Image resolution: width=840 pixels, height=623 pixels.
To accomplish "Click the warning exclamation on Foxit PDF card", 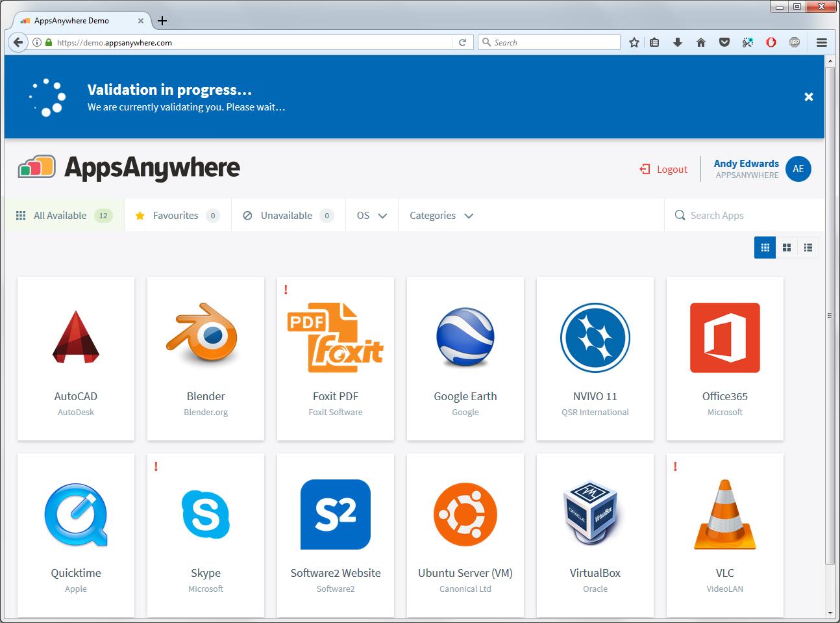I will click(x=286, y=290).
